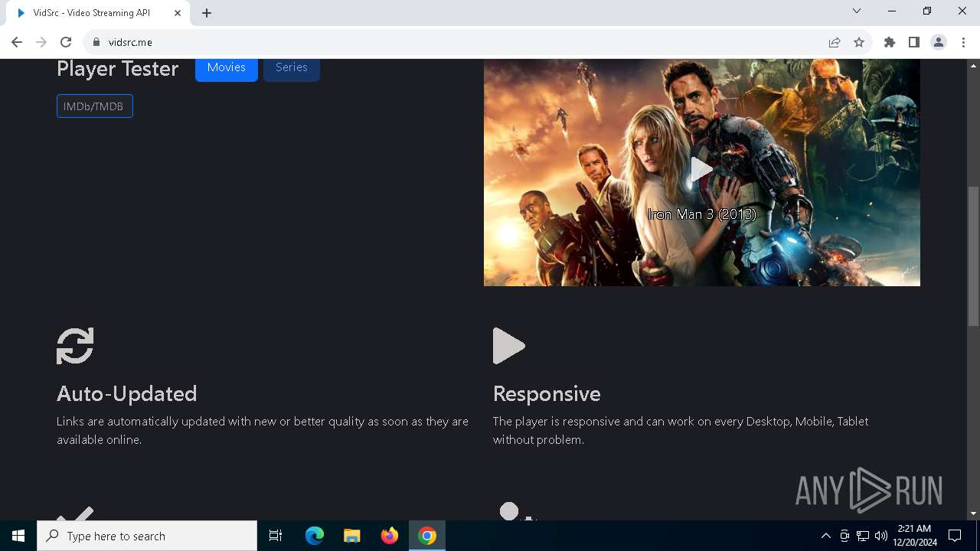Open File Explorer from the taskbar

click(x=352, y=536)
